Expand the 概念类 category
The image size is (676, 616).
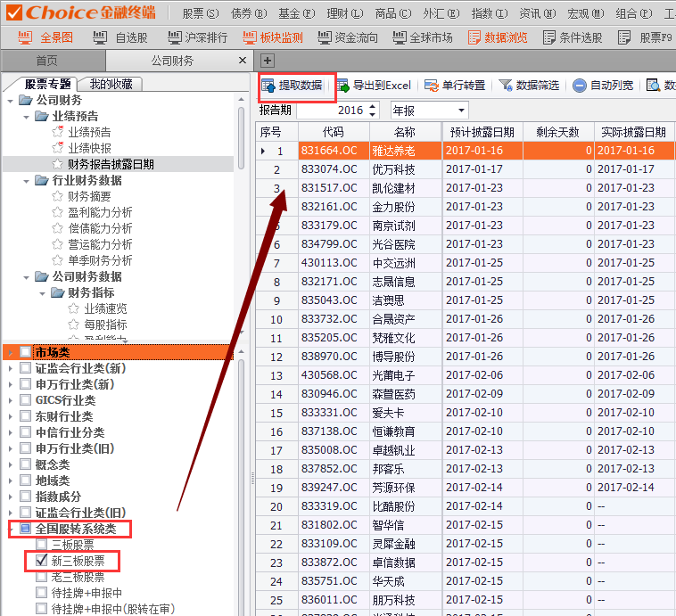point(11,464)
